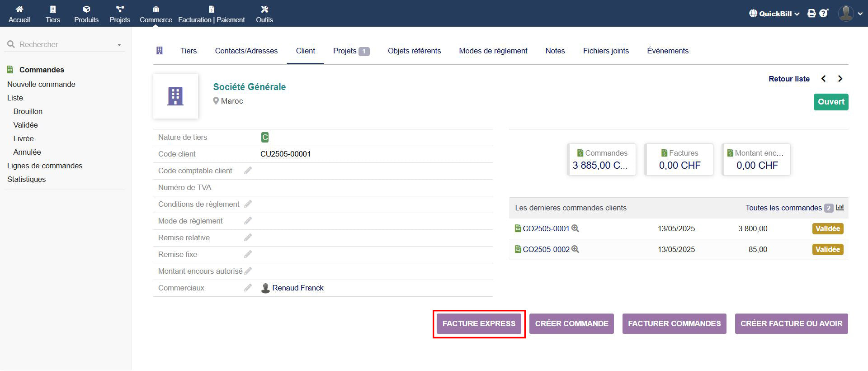Screen dimensions: 868x371
Task: Switch to the Modes de règlement tab
Action: point(493,51)
